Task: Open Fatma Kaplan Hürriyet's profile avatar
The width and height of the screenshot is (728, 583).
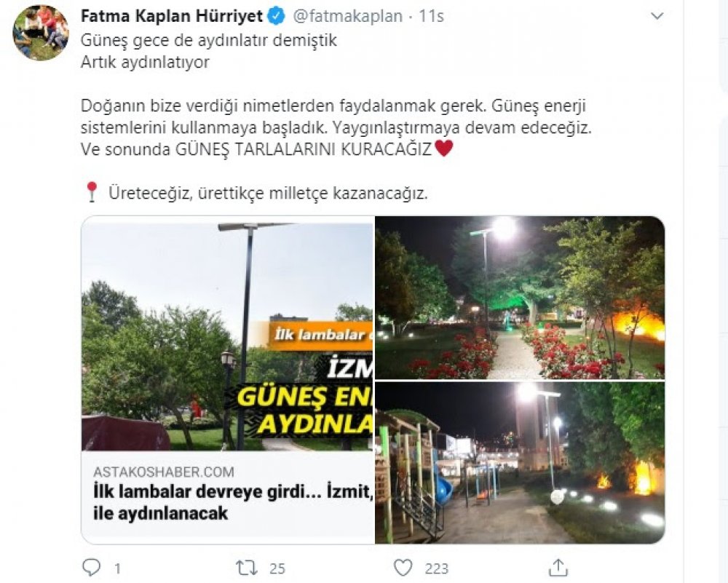Action: 41,33
